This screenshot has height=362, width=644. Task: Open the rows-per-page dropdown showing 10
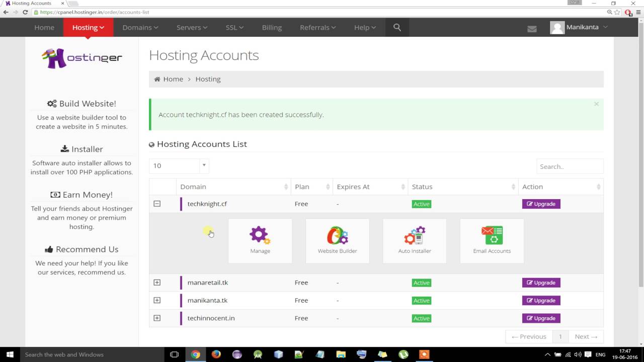point(179,165)
